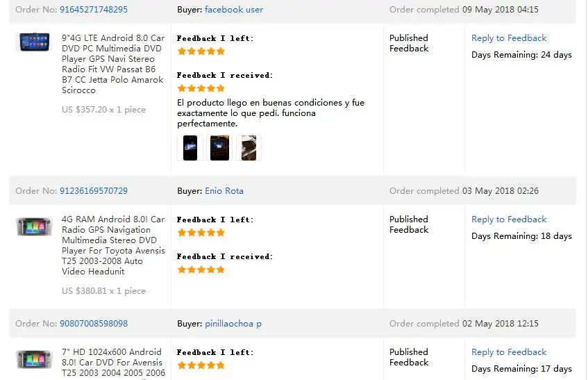Reply to Feedback for pinillaochoa p's order
The height and width of the screenshot is (380, 588).
[x=509, y=352]
